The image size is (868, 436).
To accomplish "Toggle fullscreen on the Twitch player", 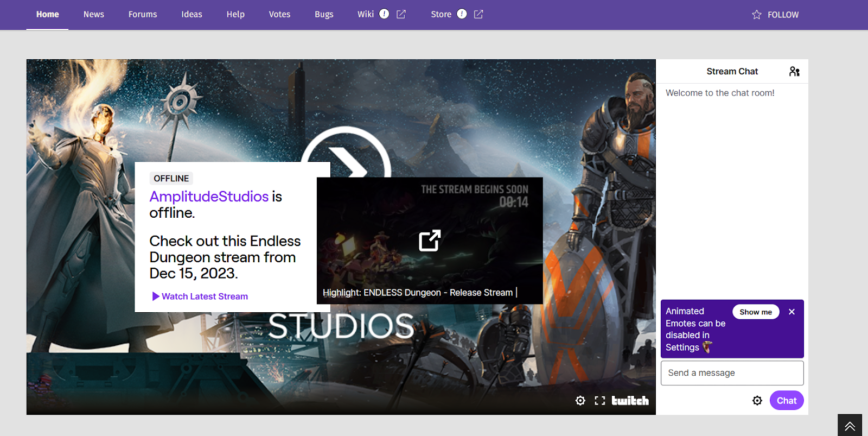I will [600, 401].
